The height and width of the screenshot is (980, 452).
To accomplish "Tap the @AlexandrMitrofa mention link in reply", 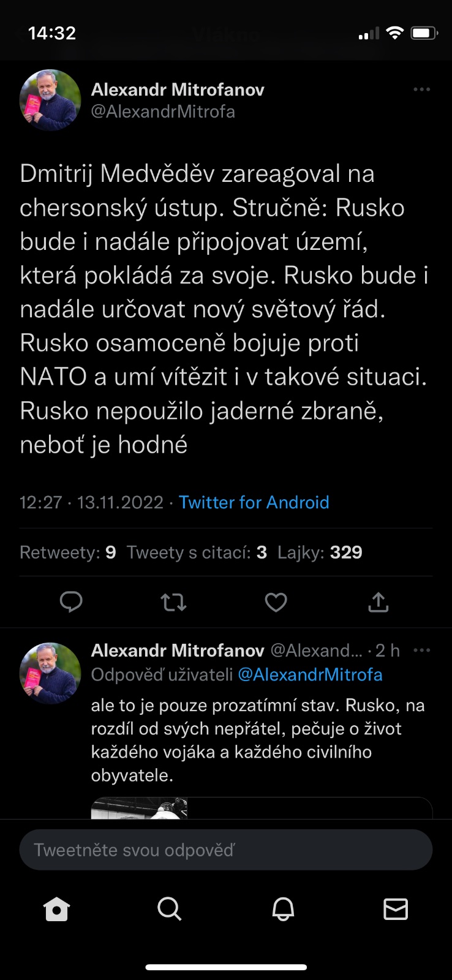I will pyautogui.click(x=310, y=674).
